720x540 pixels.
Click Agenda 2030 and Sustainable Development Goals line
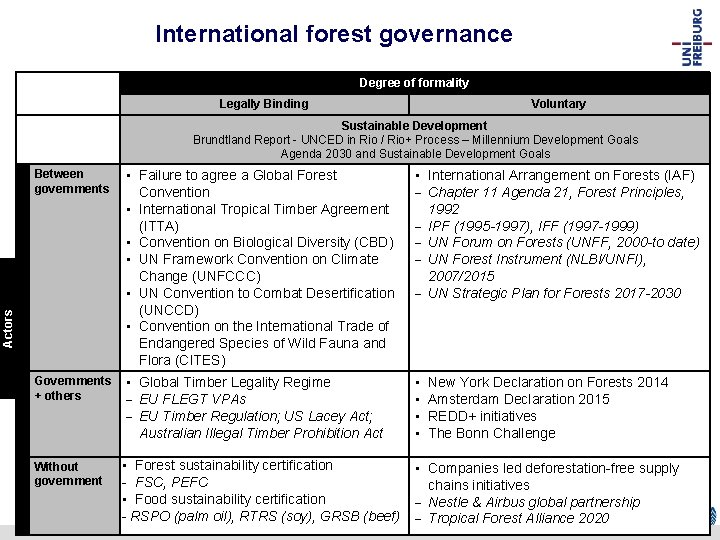coord(415,153)
